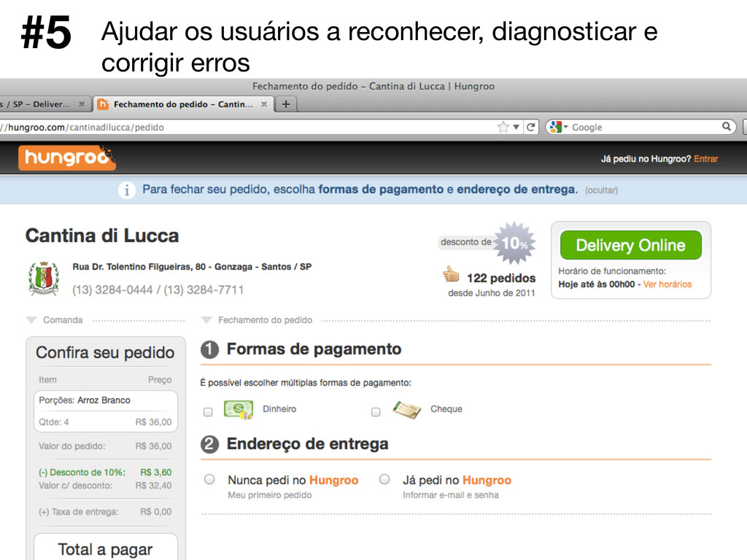
Task: Reload the page with the refresh icon
Action: tap(531, 127)
